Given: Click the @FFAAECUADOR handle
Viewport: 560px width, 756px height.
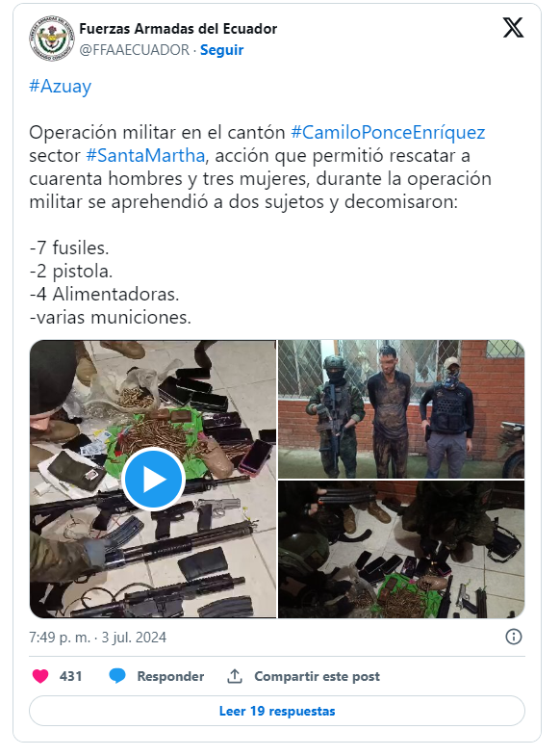Looking at the screenshot, I should point(135,50).
